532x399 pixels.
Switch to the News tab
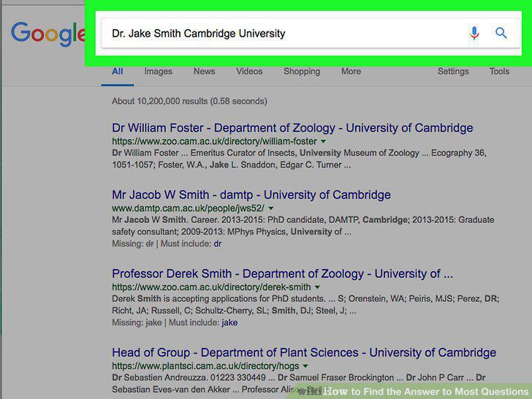(205, 72)
